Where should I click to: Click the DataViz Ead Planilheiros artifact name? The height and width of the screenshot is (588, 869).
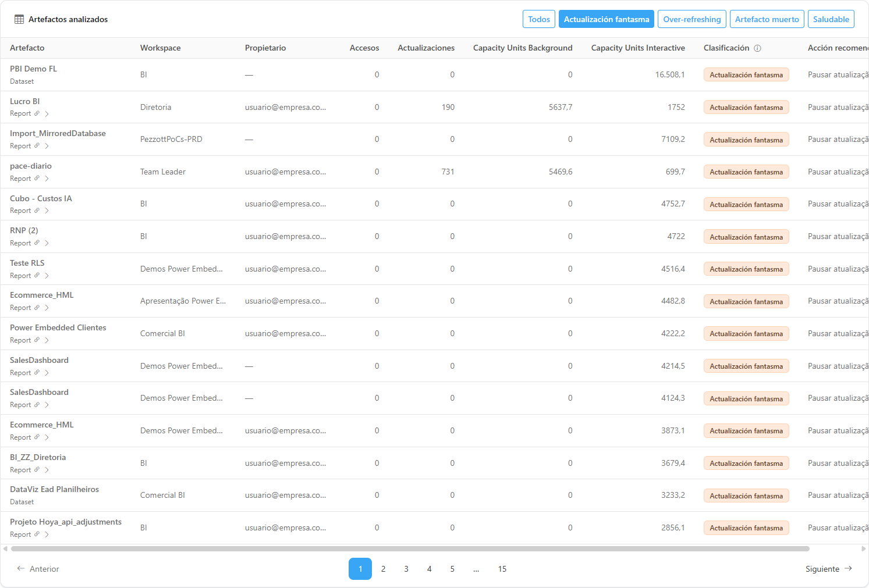coord(54,490)
